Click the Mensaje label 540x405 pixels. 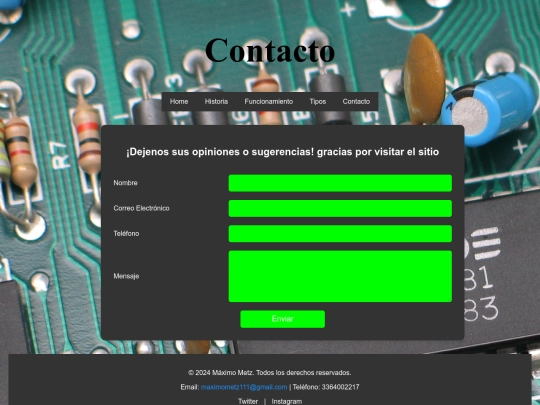[x=126, y=276]
